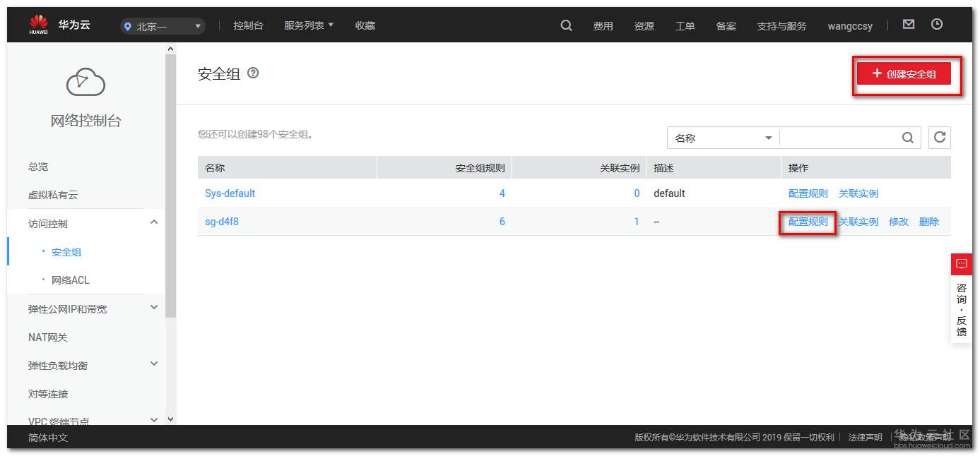980x456 pixels.
Task: Click the Huawei Cloud logo
Action: [60, 25]
